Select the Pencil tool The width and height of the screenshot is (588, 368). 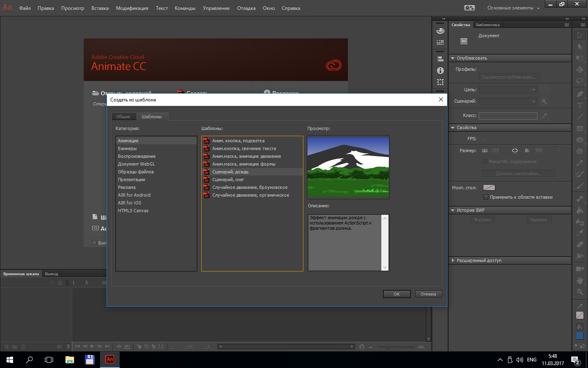[x=579, y=163]
